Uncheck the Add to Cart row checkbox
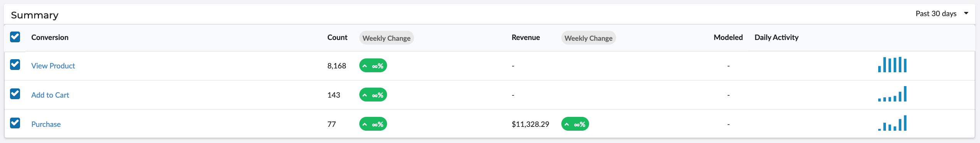This screenshot has height=143, width=980. click(x=15, y=94)
